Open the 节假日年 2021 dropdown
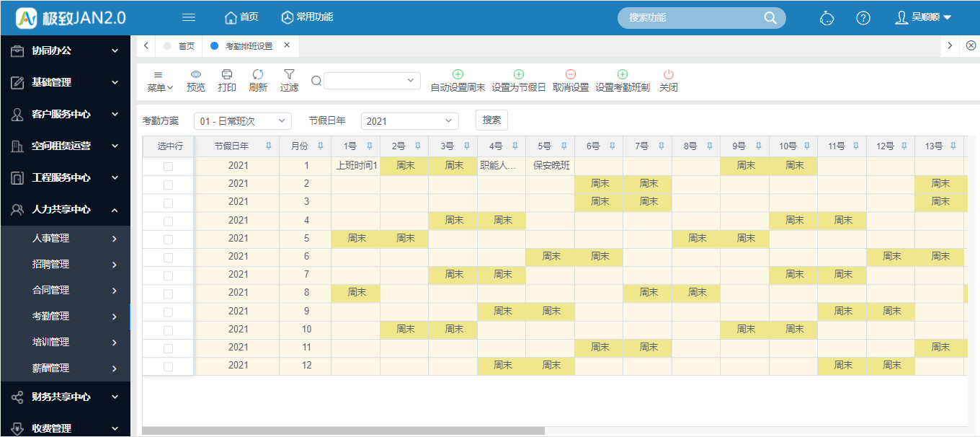Viewport: 980px width, 437px height. (x=409, y=121)
